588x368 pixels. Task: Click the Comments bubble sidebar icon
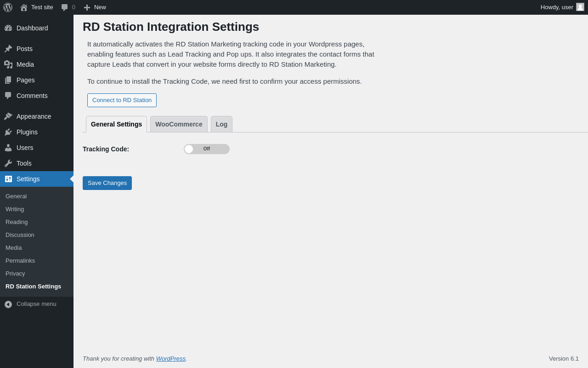(8, 96)
